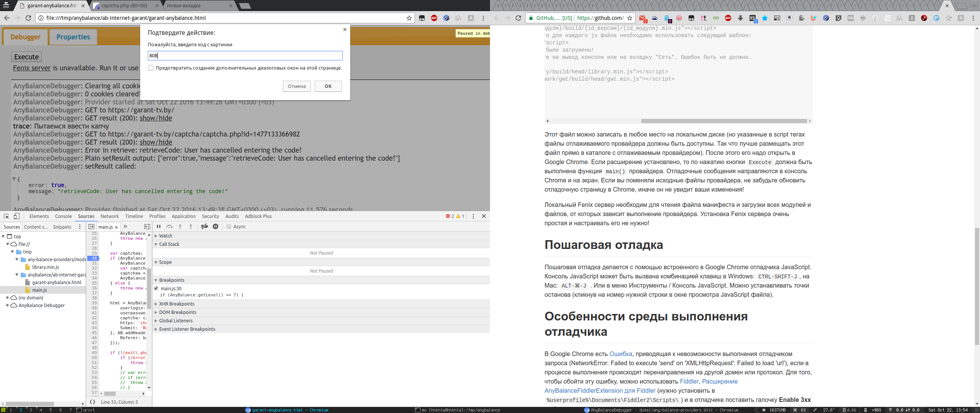
Task: Hide the debugger sidebar pane icon
Action: [147, 227]
